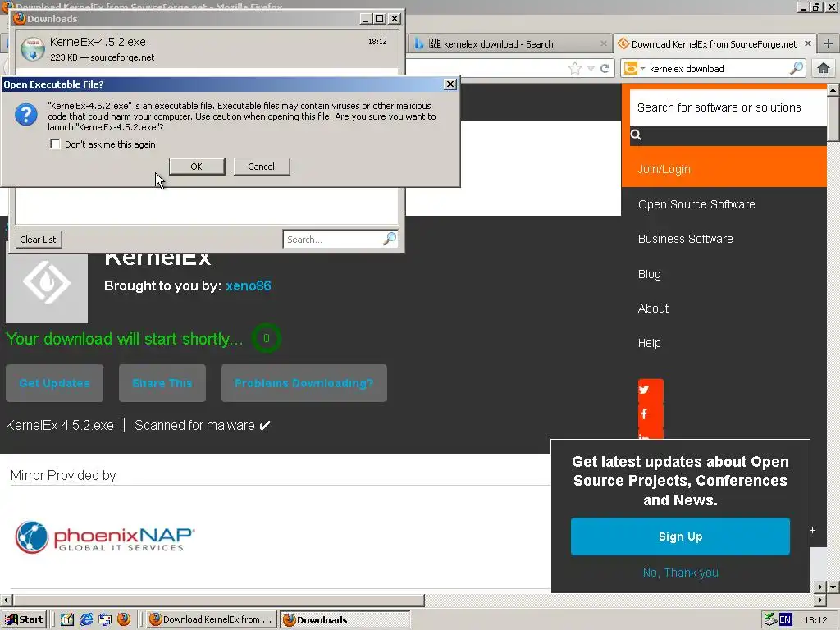This screenshot has height=630, width=840.
Task: Click the magnifier in Downloads search box
Action: [x=390, y=239]
